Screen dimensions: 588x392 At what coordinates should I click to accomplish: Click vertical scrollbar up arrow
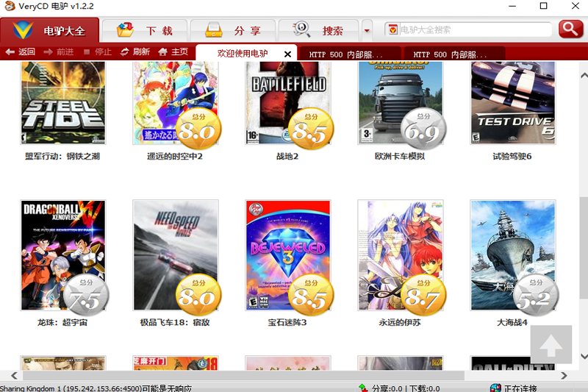click(x=584, y=76)
